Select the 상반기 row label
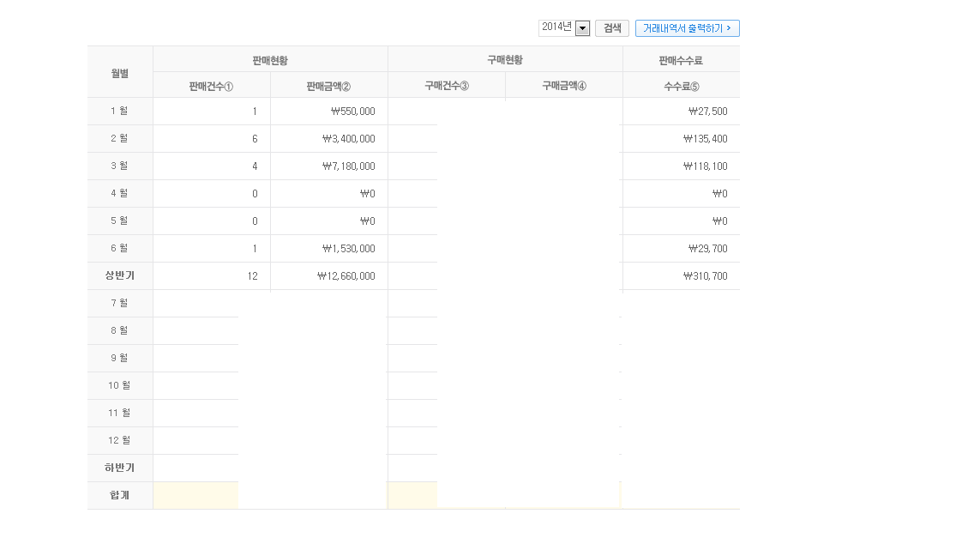The width and height of the screenshot is (980, 556). [x=120, y=276]
